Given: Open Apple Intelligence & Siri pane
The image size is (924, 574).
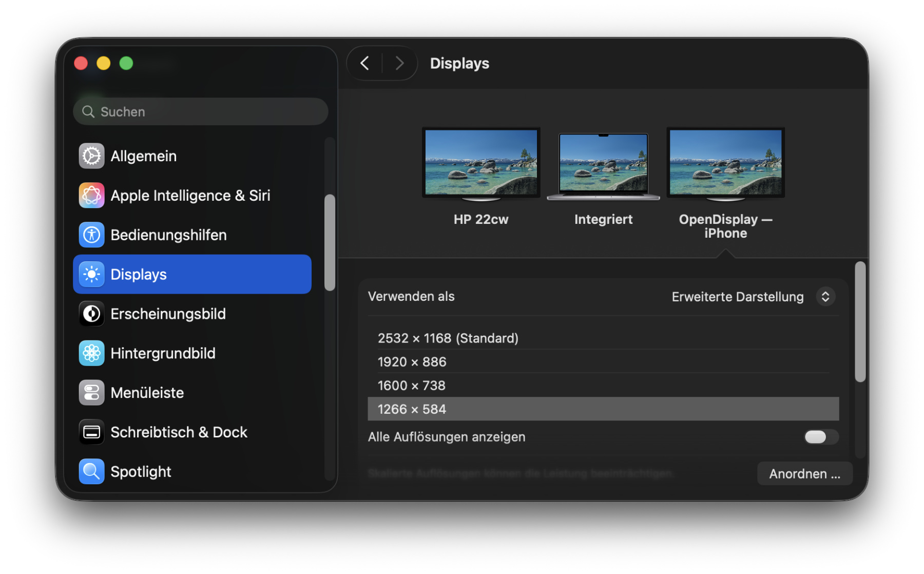Looking at the screenshot, I should [x=192, y=196].
